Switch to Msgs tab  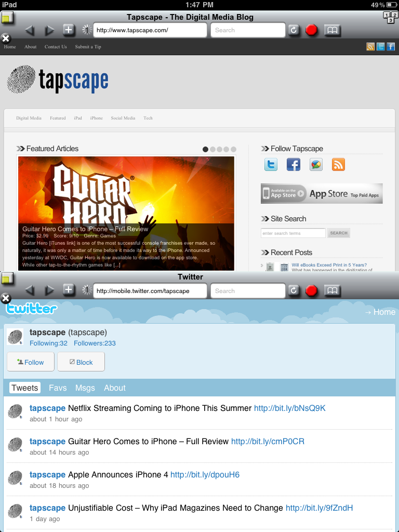click(85, 388)
